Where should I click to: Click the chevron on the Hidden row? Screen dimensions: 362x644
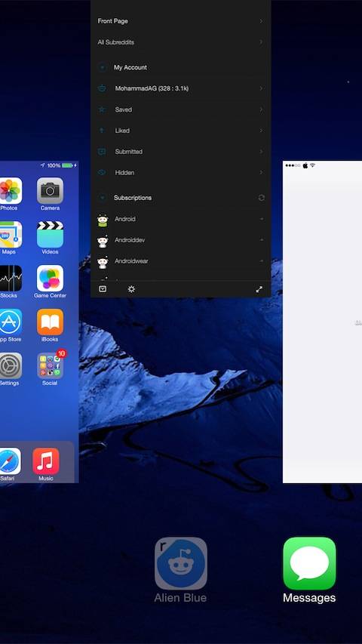tap(261, 172)
